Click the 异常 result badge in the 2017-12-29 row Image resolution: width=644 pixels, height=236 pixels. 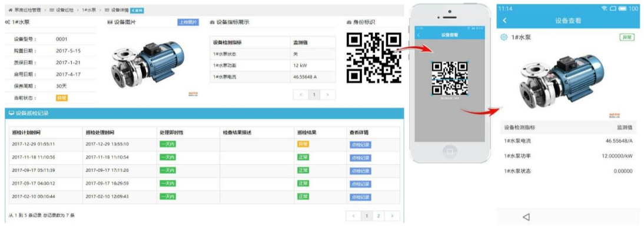coord(303,144)
